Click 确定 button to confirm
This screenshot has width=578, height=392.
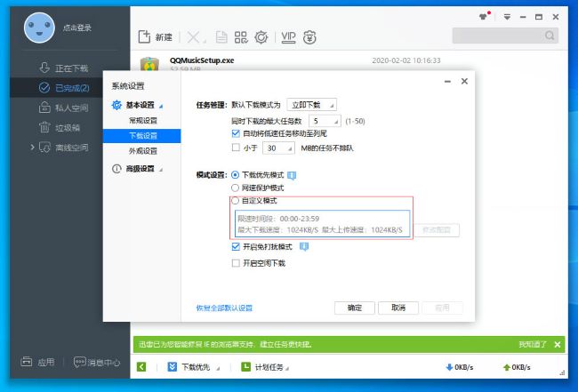354,308
